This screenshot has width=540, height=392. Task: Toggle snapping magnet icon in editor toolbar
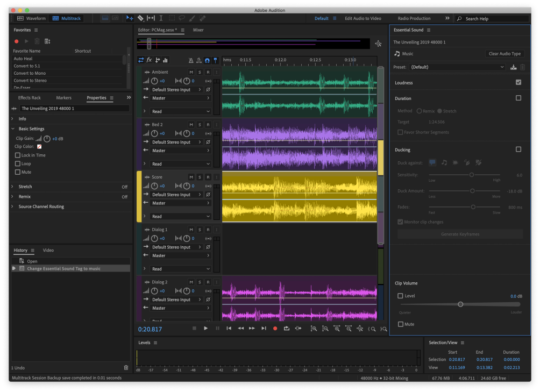tap(207, 60)
